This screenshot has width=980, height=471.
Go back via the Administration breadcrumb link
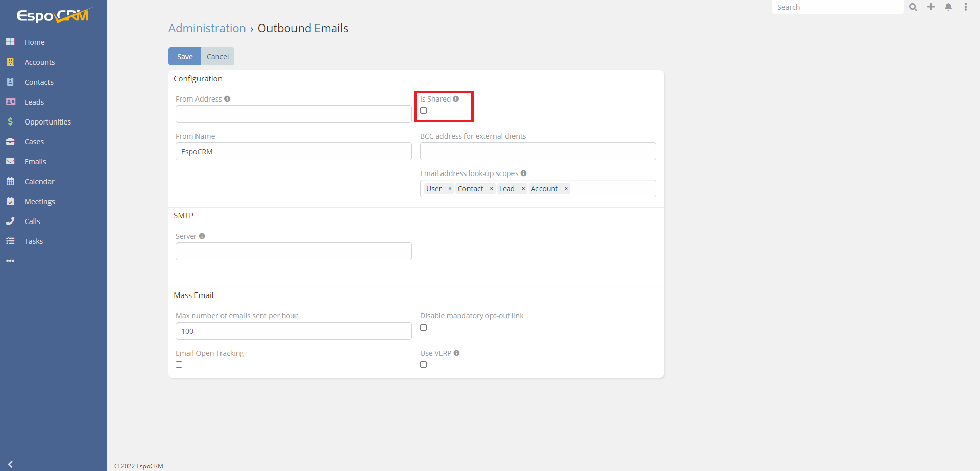click(207, 28)
